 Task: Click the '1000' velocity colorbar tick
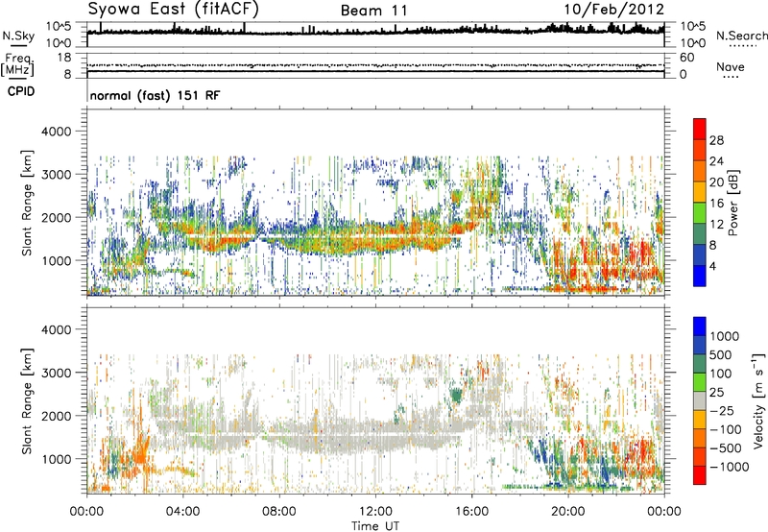click(x=725, y=336)
